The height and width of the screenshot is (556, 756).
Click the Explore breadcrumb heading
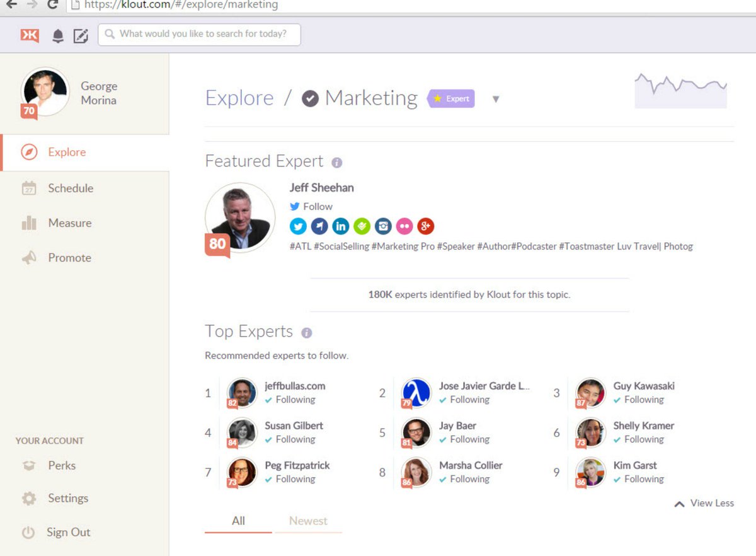coord(239,98)
